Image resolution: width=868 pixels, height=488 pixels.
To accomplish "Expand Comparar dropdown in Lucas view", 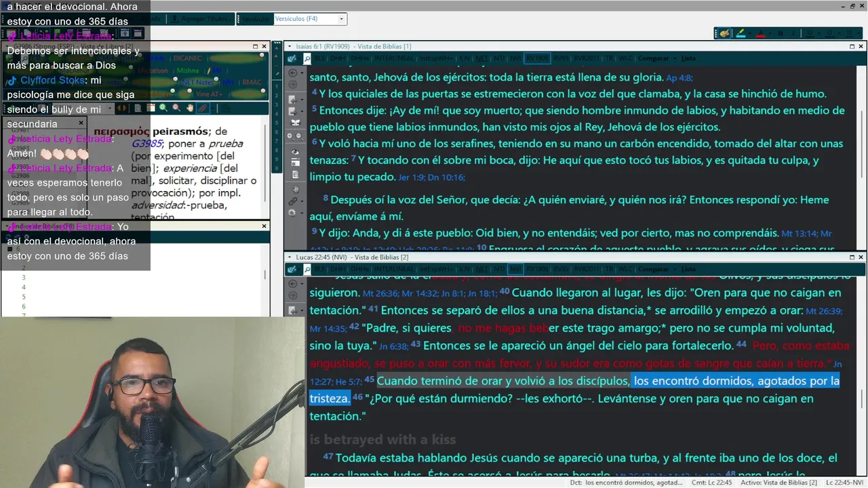I will click(675, 269).
